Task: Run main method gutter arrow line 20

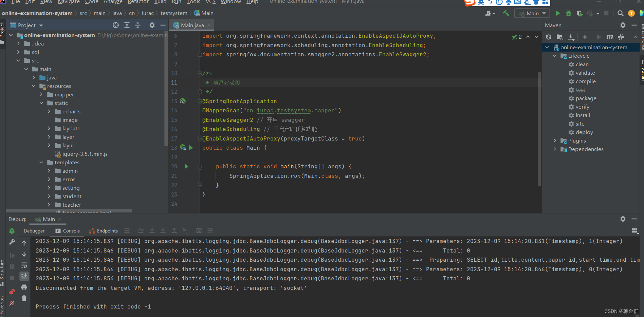Action: click(186, 166)
